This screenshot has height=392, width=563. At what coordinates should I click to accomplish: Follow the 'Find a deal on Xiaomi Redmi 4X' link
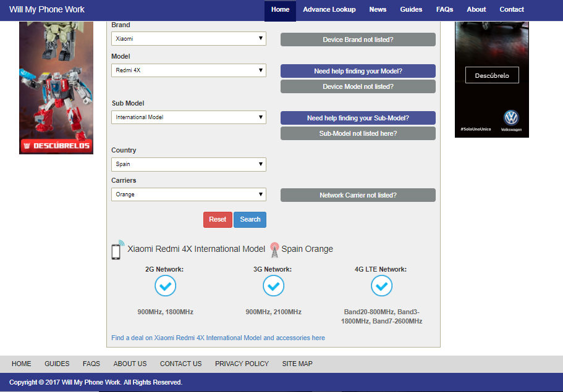pyautogui.click(x=218, y=338)
